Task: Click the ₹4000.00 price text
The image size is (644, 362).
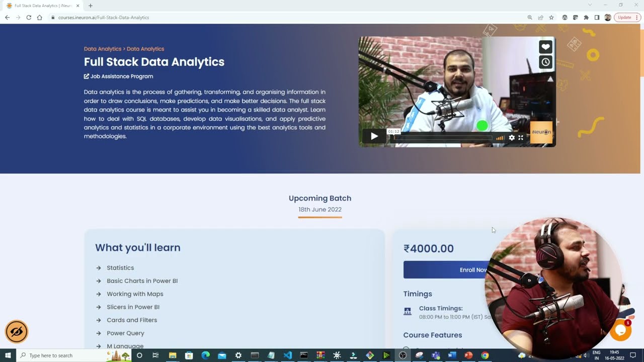Action: [x=429, y=248]
